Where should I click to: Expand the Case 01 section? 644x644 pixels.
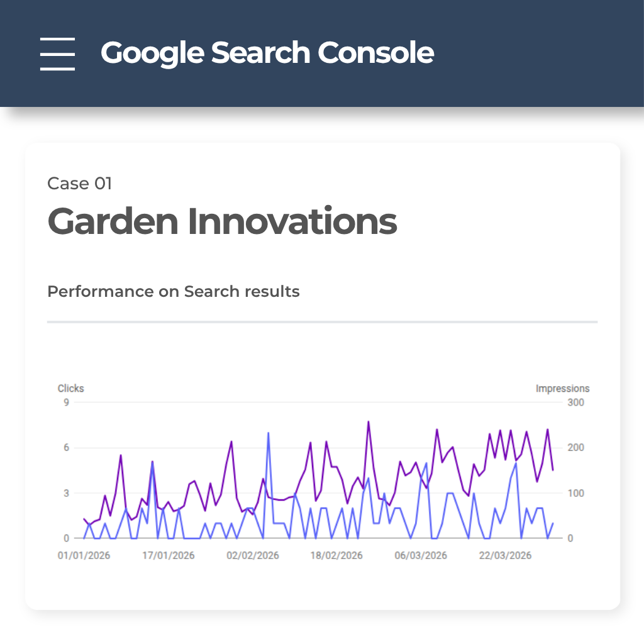pos(79,183)
